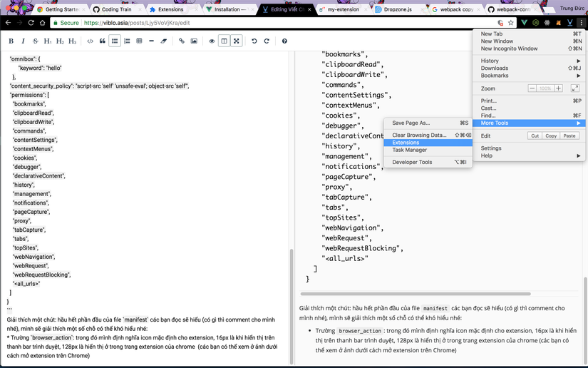This screenshot has height=368, width=588.
Task: Toggle unordered bullet list
Action: click(115, 41)
